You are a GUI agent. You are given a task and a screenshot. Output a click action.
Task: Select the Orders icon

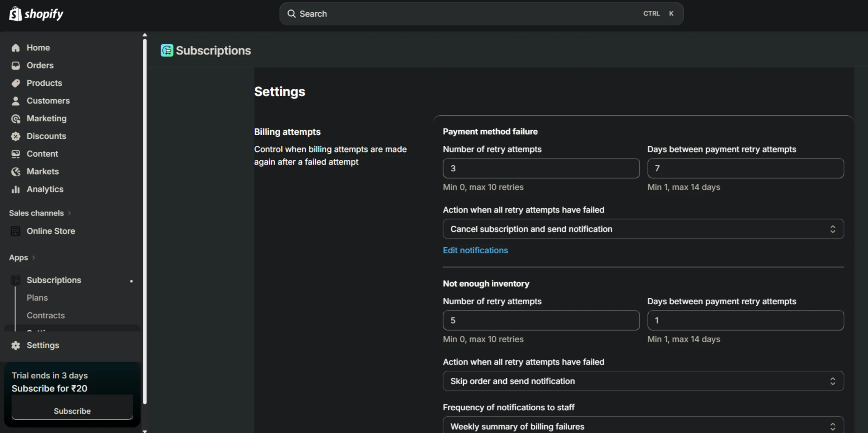tap(16, 65)
